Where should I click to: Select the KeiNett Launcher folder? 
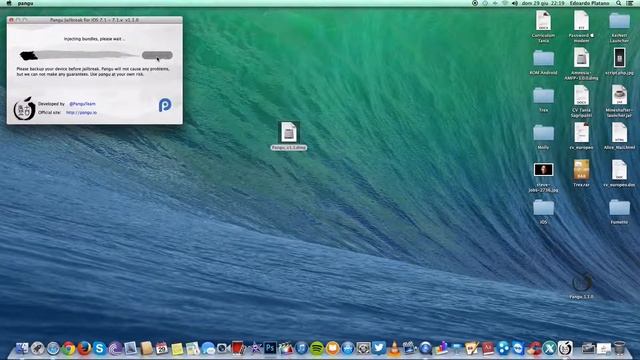619,27
